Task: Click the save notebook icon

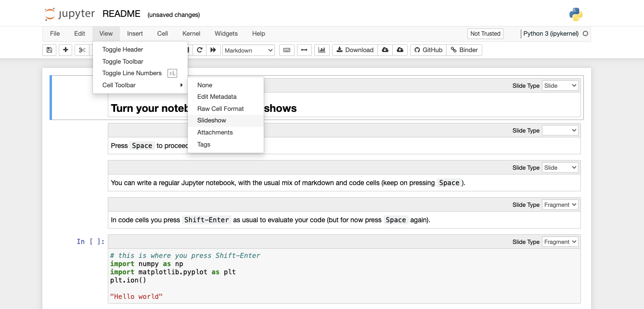Action: point(49,50)
